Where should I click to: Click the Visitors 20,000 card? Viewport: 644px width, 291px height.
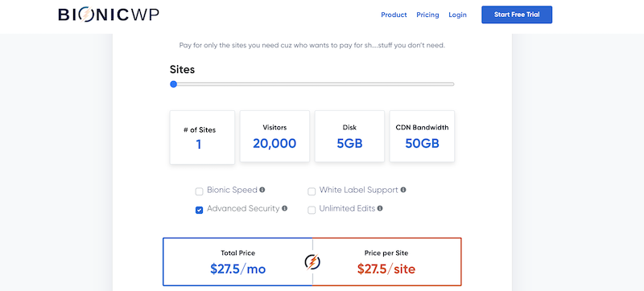[275, 136]
